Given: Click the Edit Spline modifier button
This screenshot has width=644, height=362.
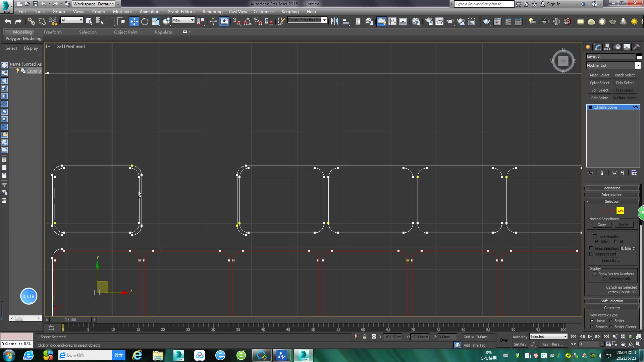Looking at the screenshot, I should (599, 98).
